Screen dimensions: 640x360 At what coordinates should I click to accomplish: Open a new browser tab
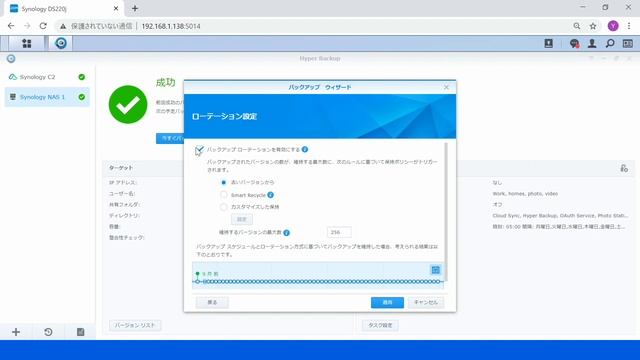[135, 8]
